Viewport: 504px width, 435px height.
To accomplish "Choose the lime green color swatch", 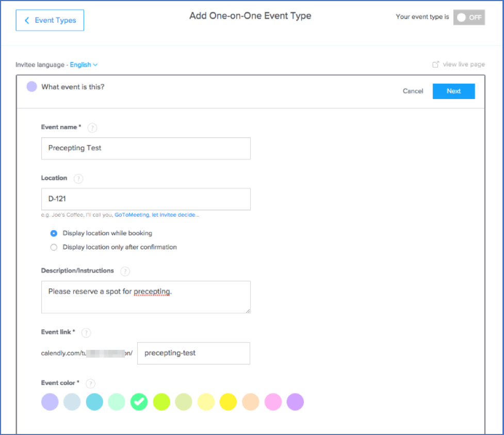I will tap(161, 402).
